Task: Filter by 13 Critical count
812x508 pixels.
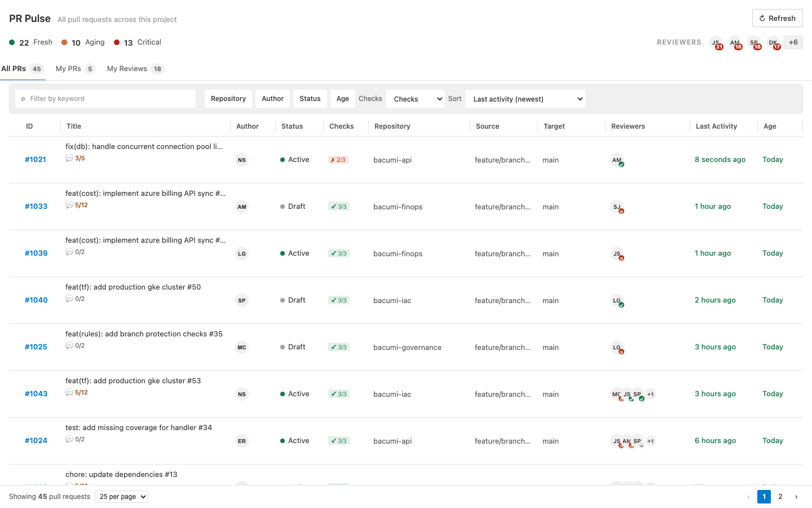Action: click(x=138, y=42)
